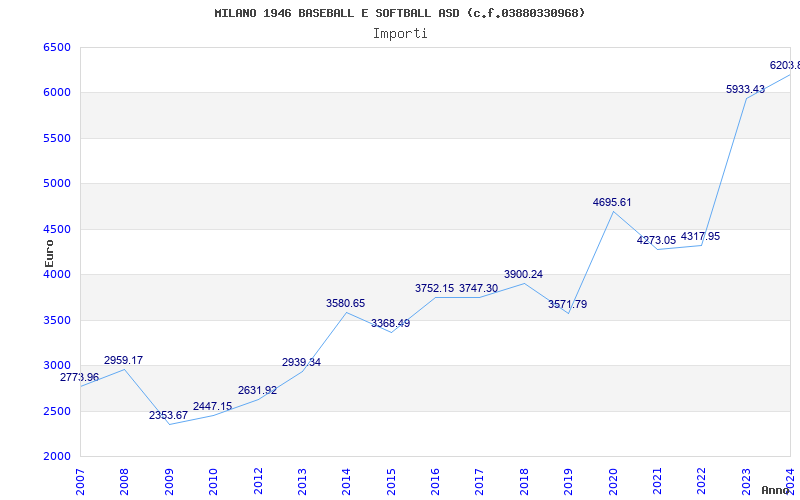
Task: Click the y-axis tick 2500
Action: click(57, 411)
